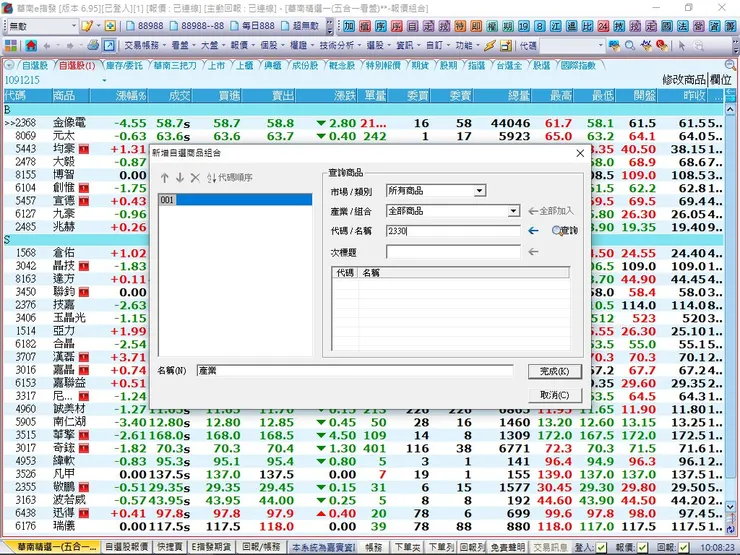Click the 取消(C) button
The height and width of the screenshot is (555, 740).
(x=555, y=395)
